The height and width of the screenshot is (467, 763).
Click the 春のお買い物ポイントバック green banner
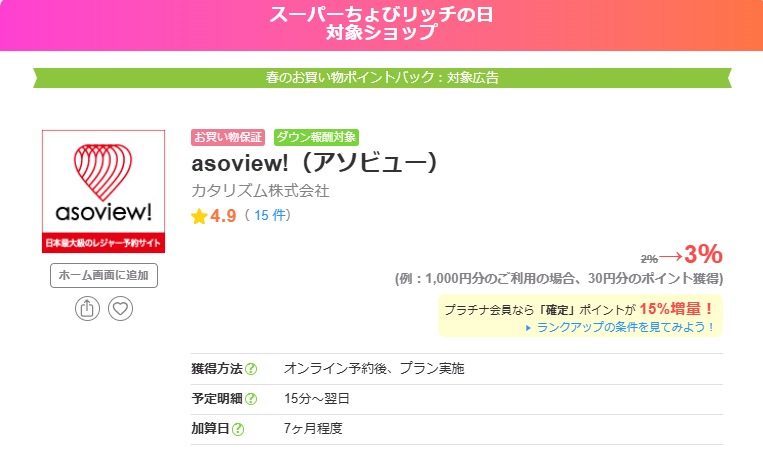(x=382, y=77)
